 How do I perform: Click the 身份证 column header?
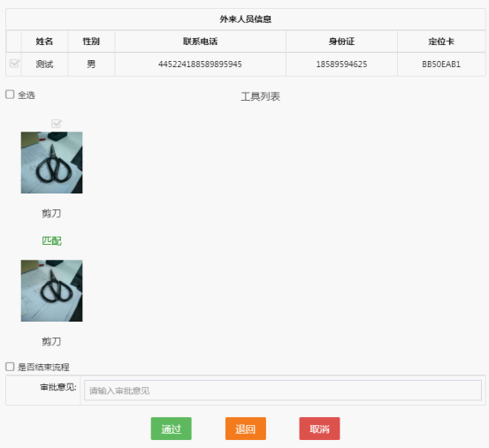pos(341,42)
